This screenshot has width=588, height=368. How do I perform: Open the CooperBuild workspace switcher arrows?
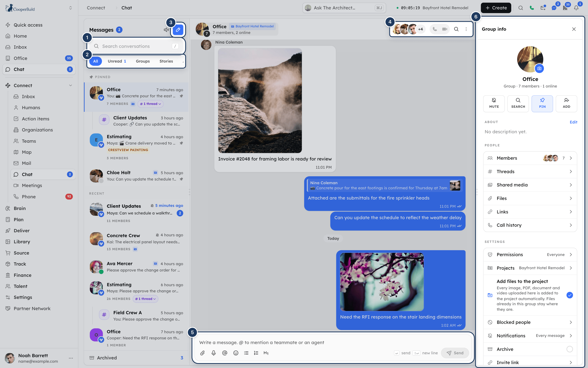[x=70, y=8]
